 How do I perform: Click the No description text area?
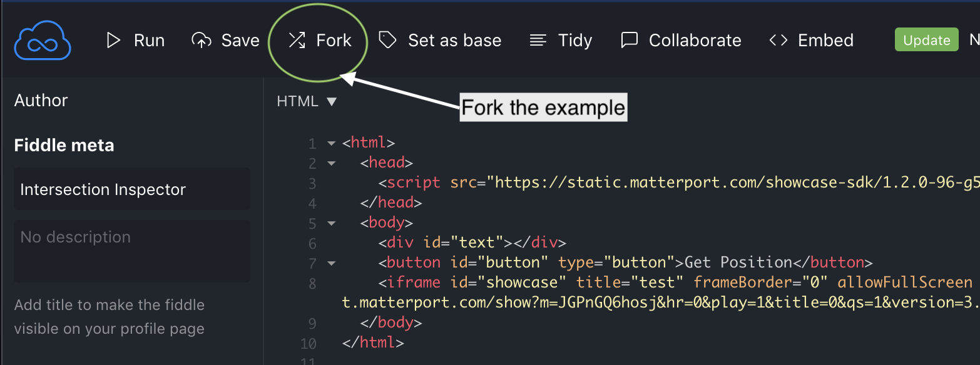132,251
